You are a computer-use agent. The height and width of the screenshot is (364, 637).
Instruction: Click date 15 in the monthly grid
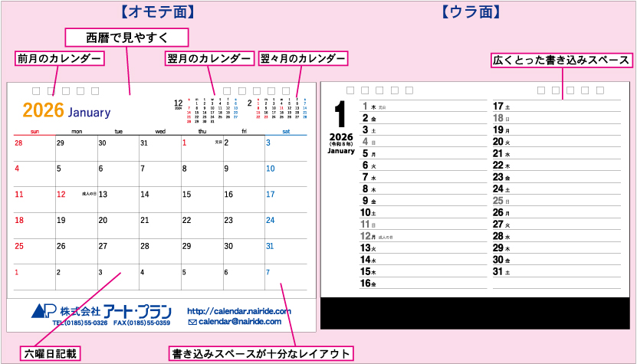186,195
